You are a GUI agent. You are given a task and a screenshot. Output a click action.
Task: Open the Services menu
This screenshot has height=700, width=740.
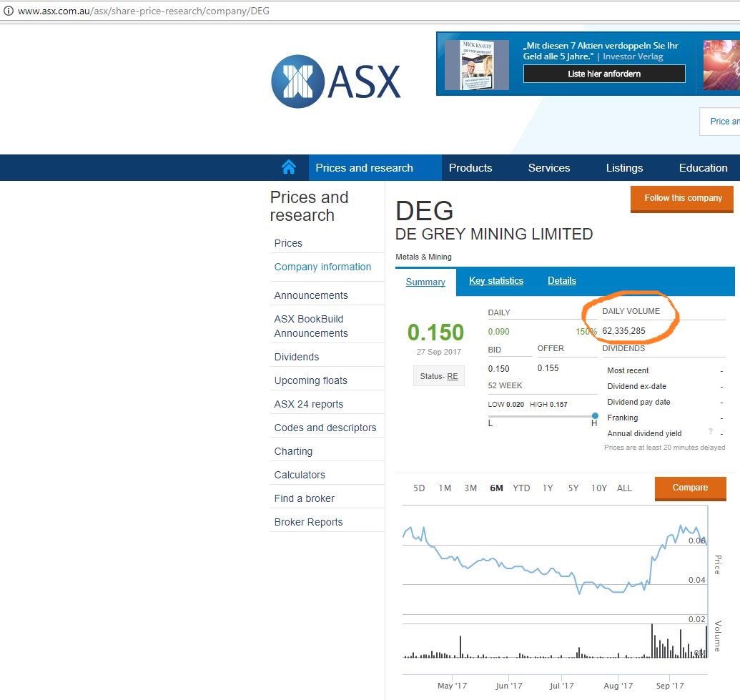pyautogui.click(x=549, y=167)
